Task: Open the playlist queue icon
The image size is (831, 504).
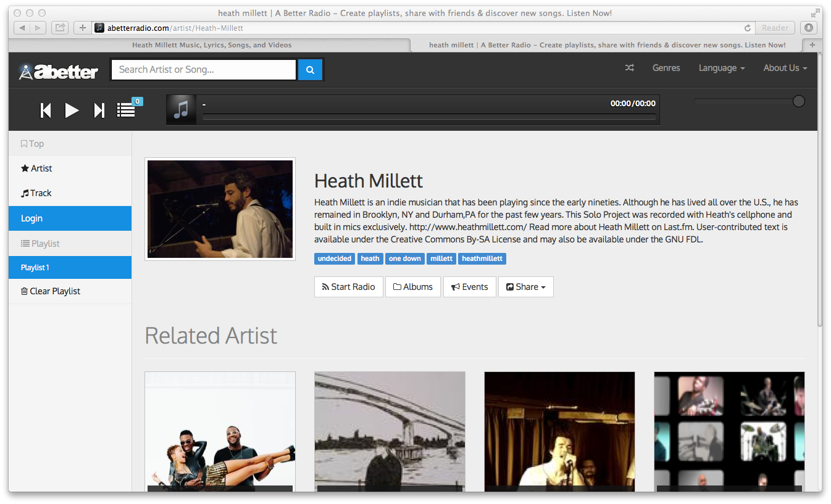Action: pos(126,110)
